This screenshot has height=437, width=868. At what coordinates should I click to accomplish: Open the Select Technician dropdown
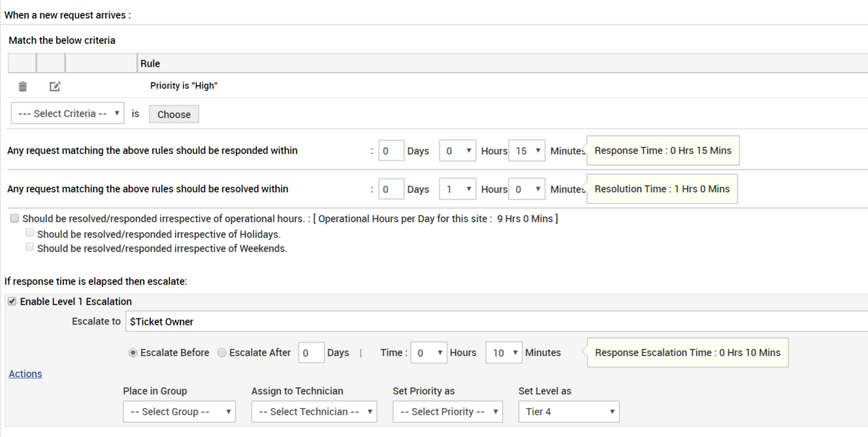tap(314, 412)
